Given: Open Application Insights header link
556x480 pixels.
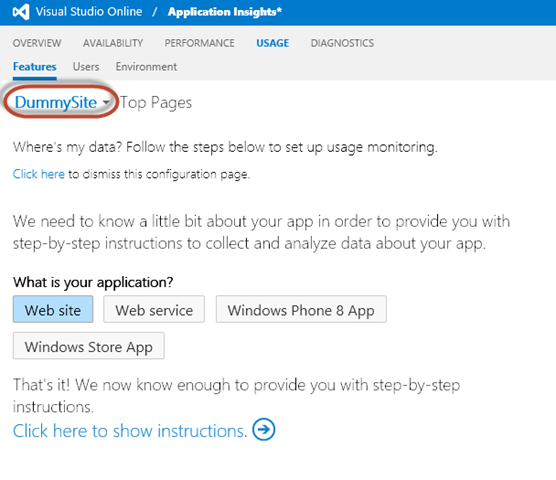Looking at the screenshot, I should tap(225, 12).
